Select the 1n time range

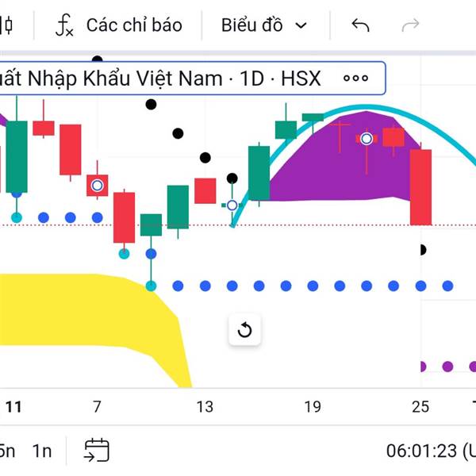pos(41,451)
